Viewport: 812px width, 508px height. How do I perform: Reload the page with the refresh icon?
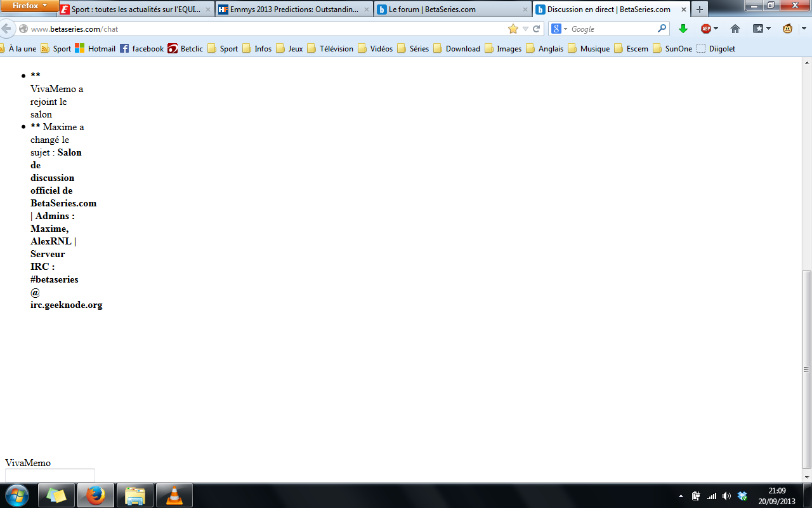coord(537,29)
